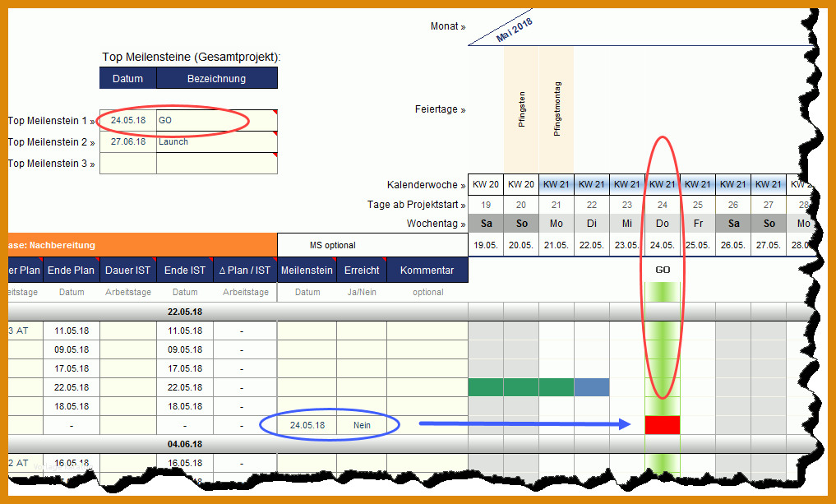The width and height of the screenshot is (836, 504).
Task: Click Top Meilenstein 1 date 24.05.18
Action: click(x=128, y=121)
